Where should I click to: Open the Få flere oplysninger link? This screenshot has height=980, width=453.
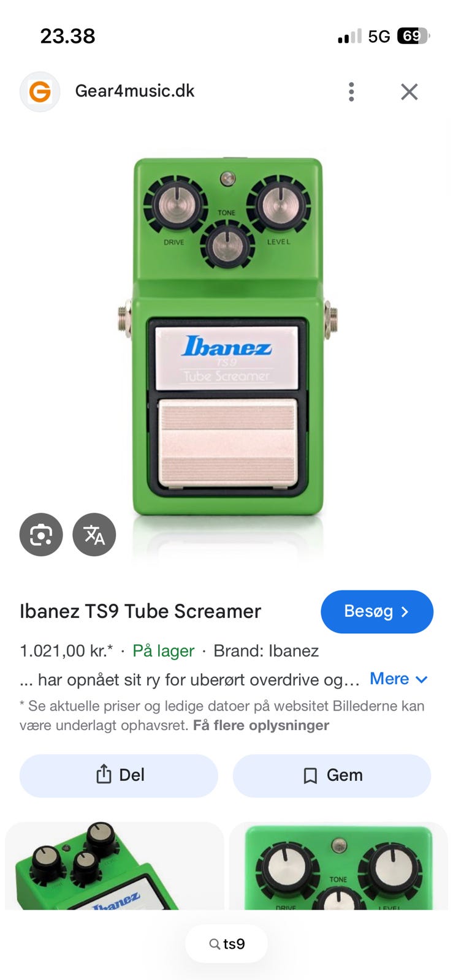pyautogui.click(x=261, y=725)
